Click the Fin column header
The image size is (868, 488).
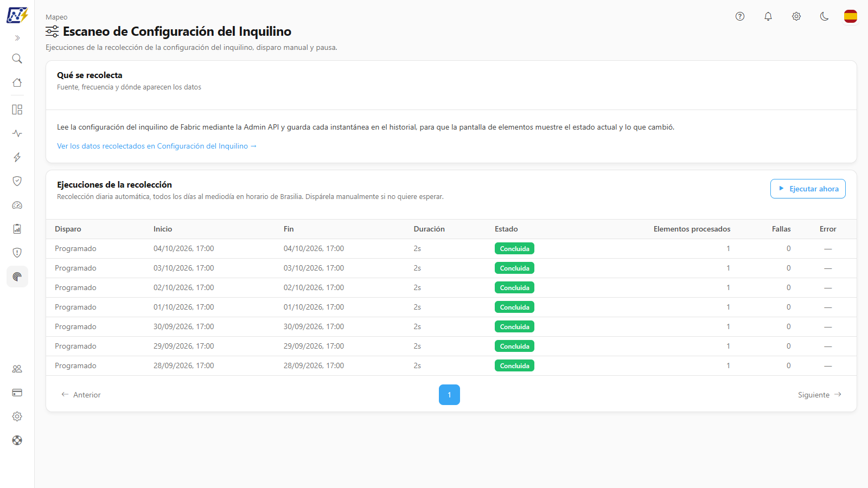tap(289, 229)
